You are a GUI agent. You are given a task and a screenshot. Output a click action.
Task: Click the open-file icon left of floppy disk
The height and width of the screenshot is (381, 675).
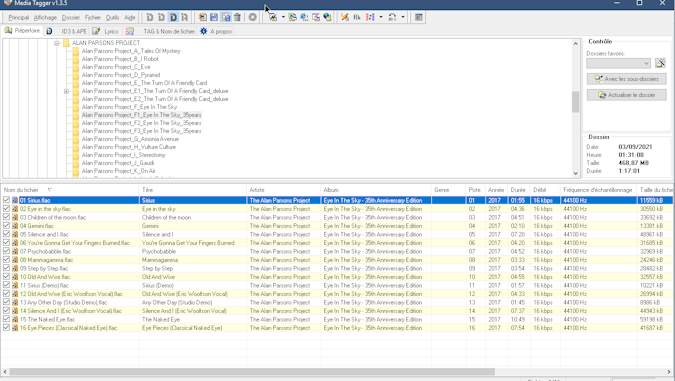click(202, 17)
